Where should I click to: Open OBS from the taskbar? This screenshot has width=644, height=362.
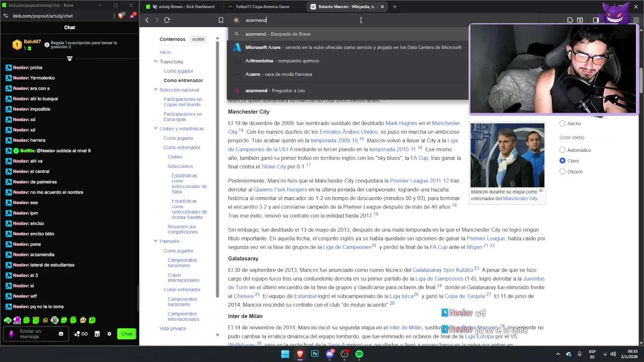[345, 354]
